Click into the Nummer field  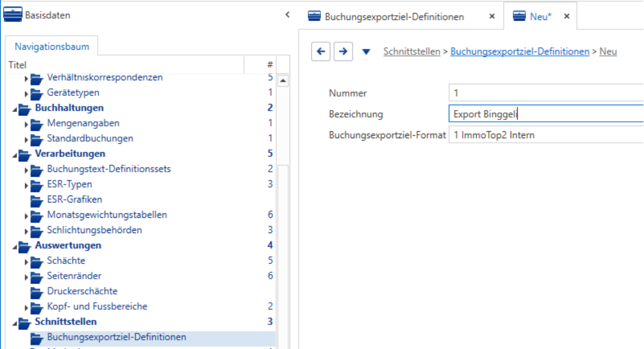point(546,93)
